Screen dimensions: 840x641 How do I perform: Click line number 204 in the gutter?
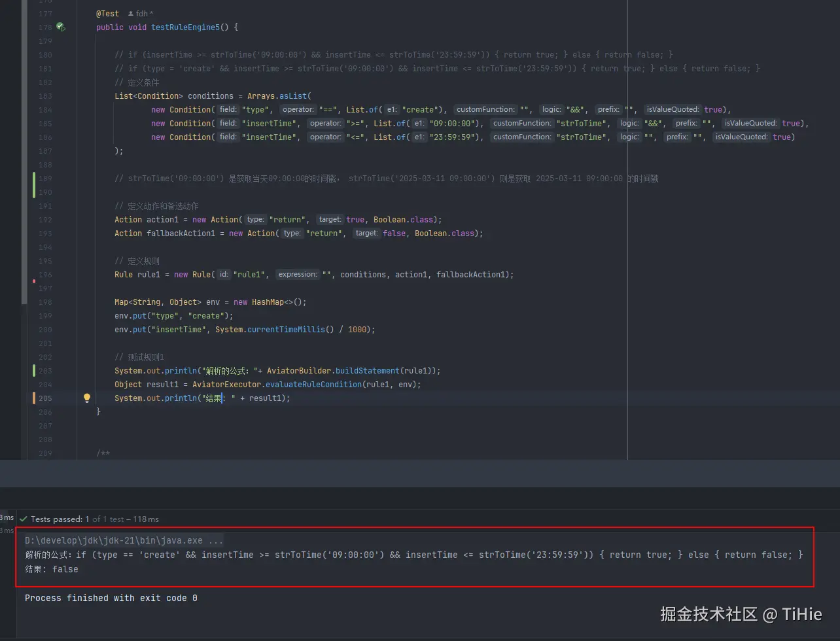45,384
